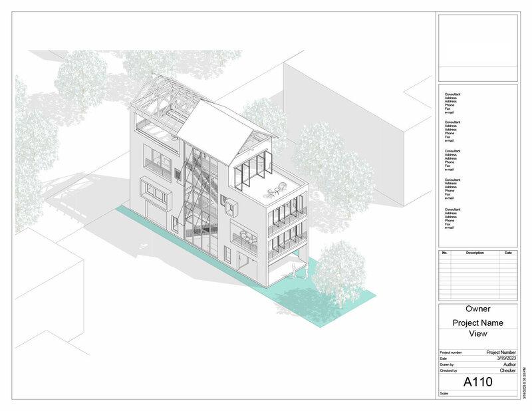Select the Project Name label
The height and width of the screenshot is (411, 532).
tap(477, 323)
